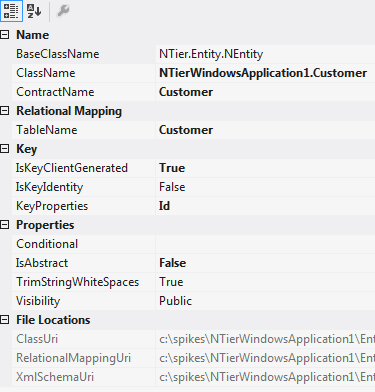
Task: Collapse the File Locations category
Action: click(5, 320)
